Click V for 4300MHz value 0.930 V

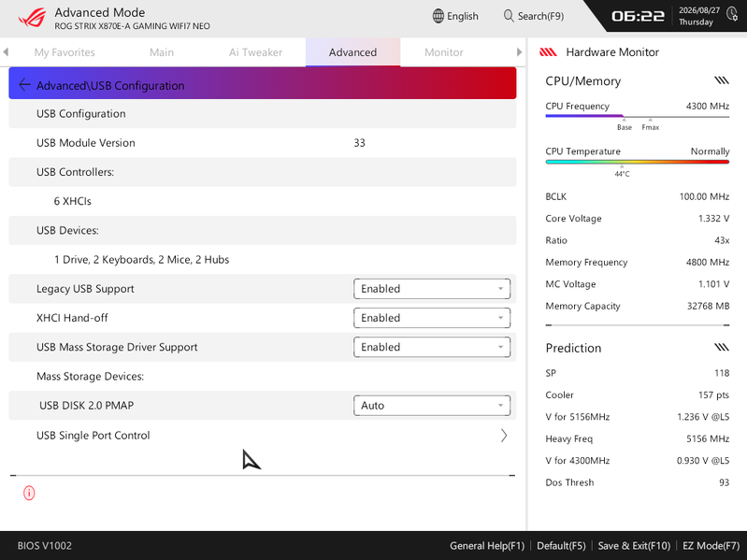tap(703, 461)
